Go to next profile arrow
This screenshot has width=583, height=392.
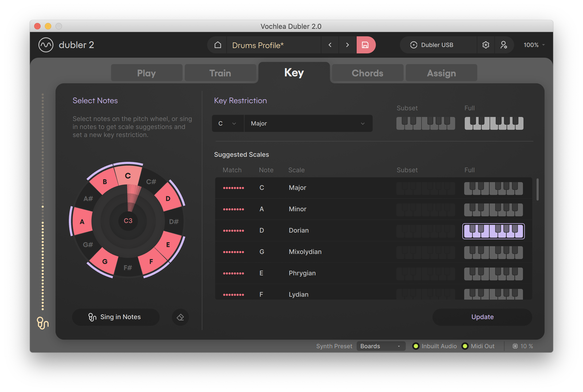tap(347, 45)
